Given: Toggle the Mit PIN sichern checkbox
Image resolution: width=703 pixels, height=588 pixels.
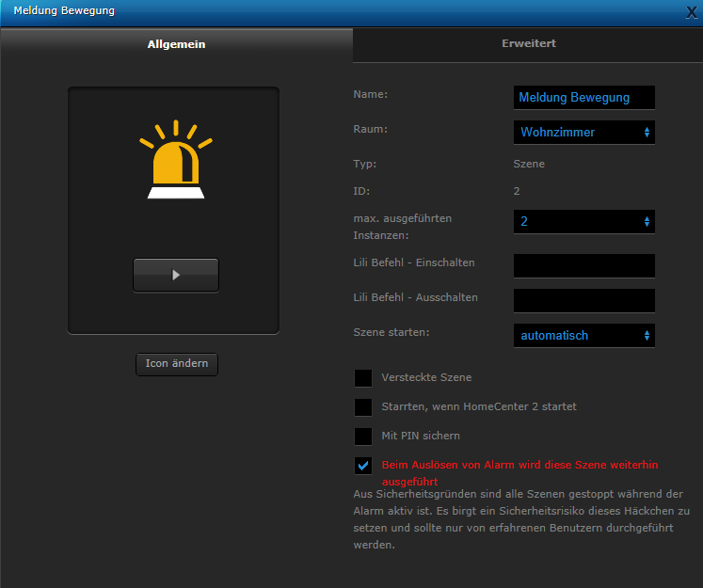Looking at the screenshot, I should (363, 437).
